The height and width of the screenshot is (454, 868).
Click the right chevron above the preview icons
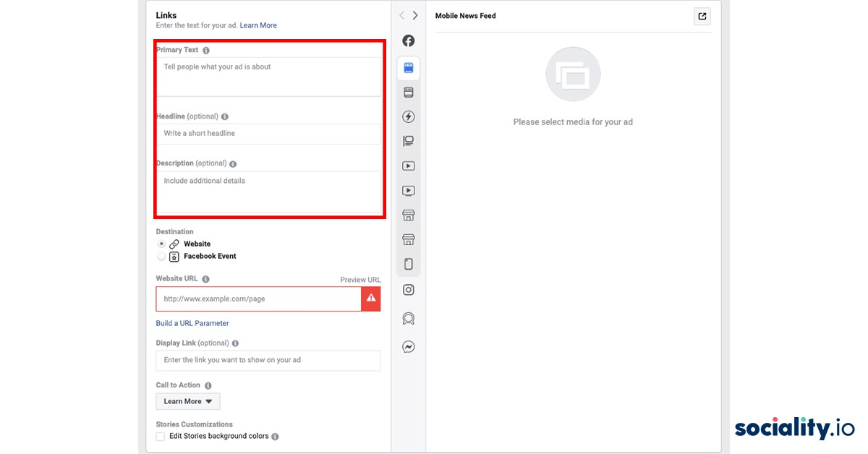(414, 14)
